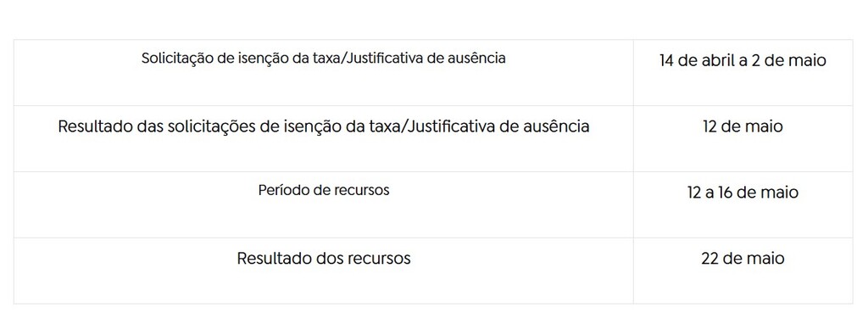
Task: Click the number '22' in the last date
Action: pos(709,259)
